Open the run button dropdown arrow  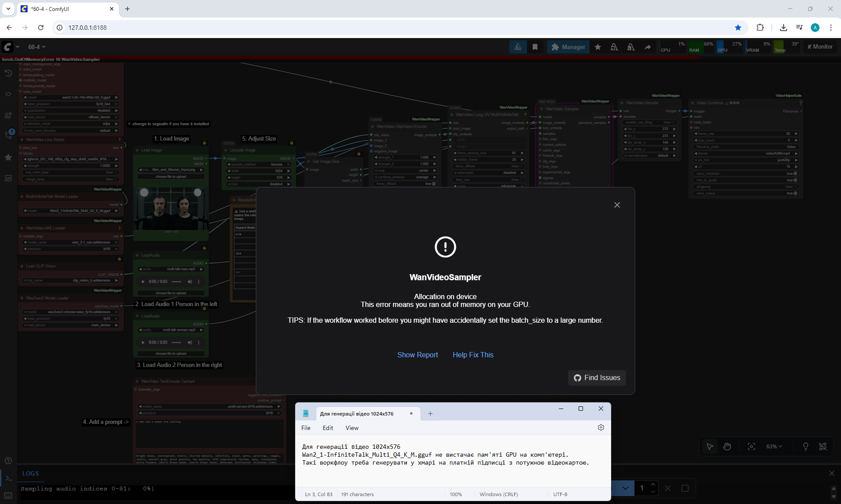point(625,488)
